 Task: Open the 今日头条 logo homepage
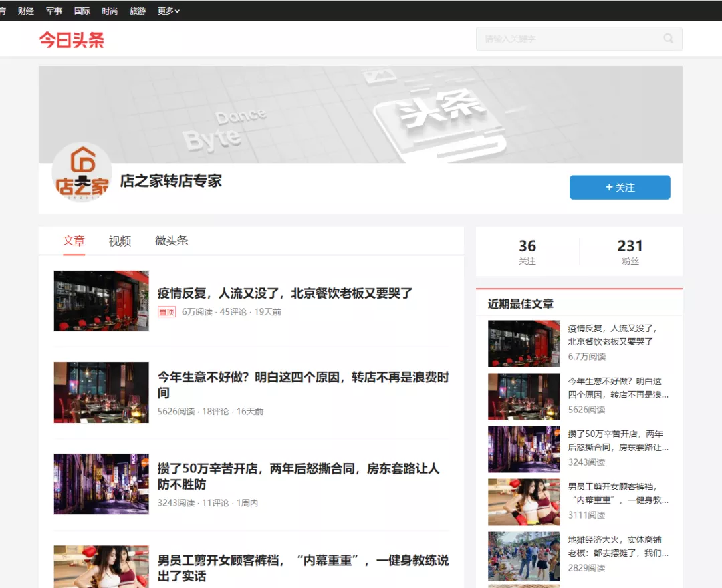pos(71,40)
